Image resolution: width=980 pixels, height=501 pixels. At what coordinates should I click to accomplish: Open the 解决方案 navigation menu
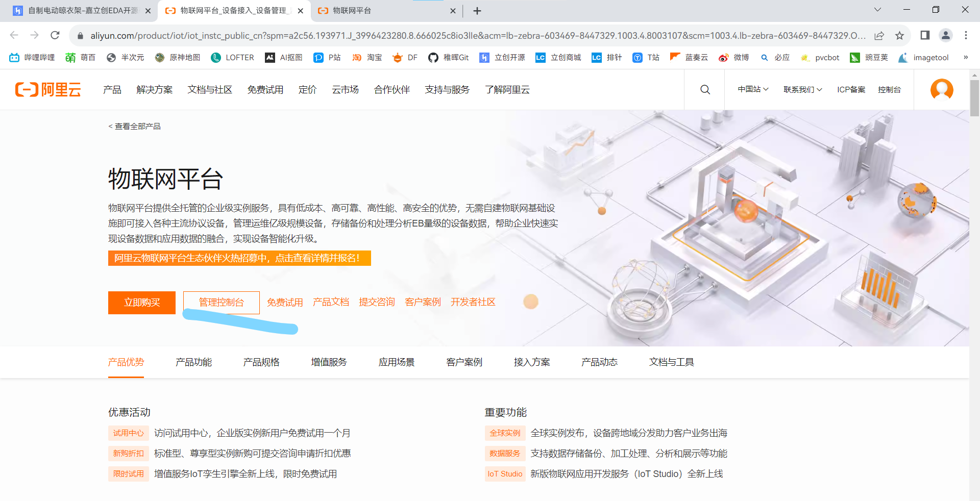pyautogui.click(x=154, y=90)
